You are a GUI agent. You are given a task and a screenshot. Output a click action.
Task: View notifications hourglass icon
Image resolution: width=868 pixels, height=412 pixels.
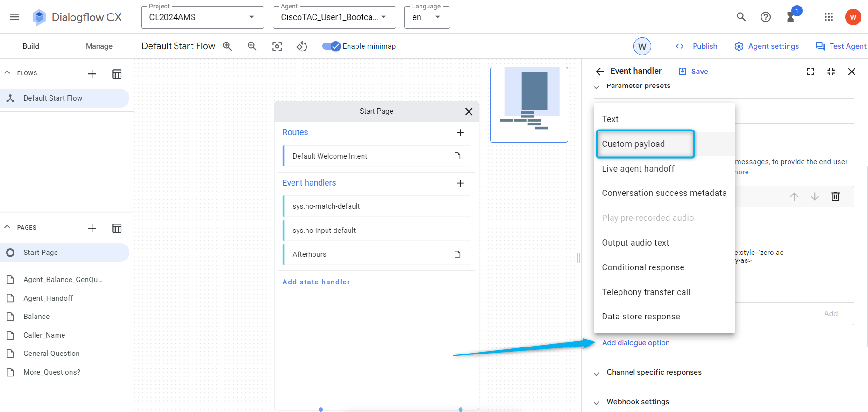791,17
